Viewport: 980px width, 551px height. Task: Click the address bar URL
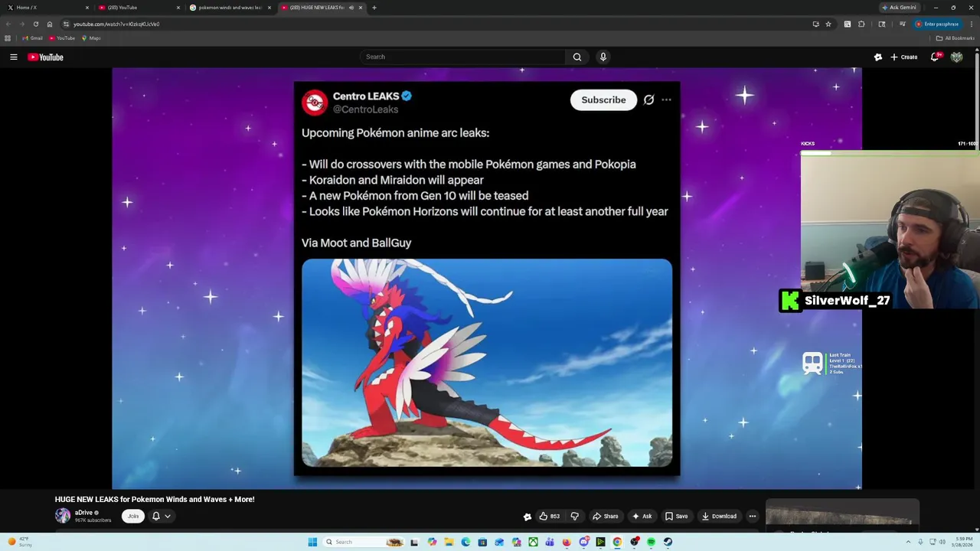(116, 24)
